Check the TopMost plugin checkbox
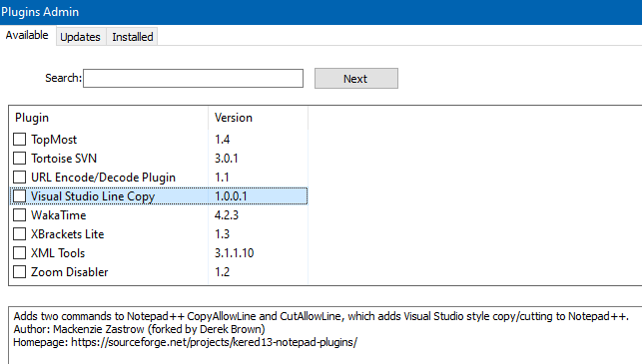The width and height of the screenshot is (642, 364). tap(19, 140)
